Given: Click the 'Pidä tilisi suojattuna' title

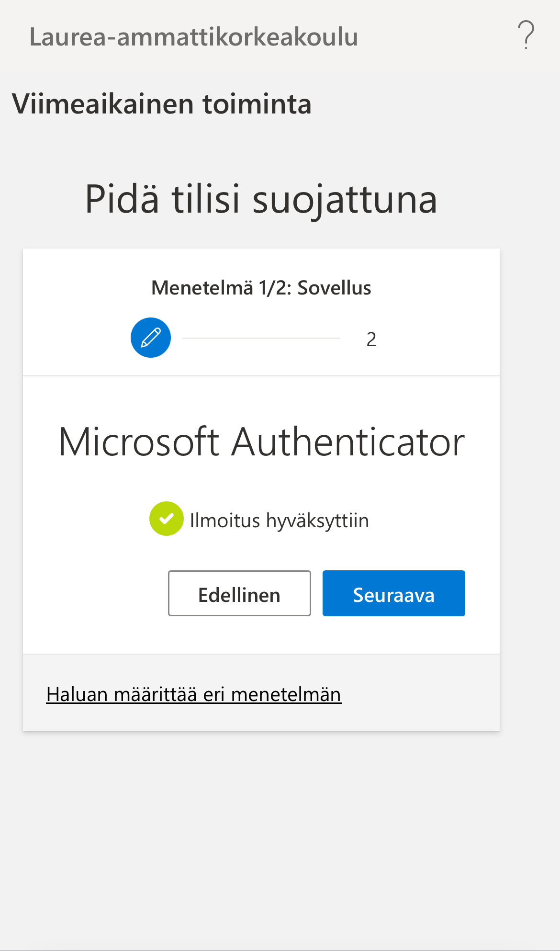Looking at the screenshot, I should click(x=261, y=199).
